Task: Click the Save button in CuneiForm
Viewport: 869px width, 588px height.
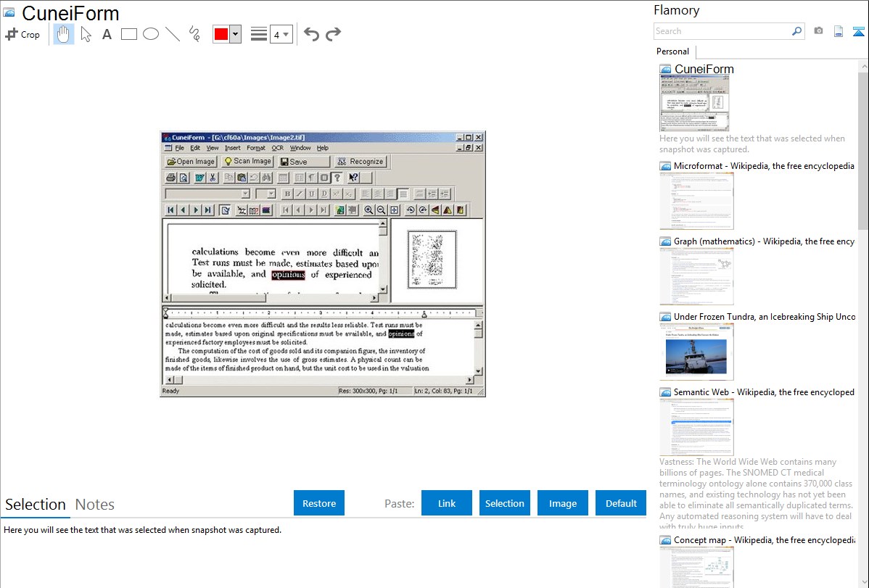Action: pyautogui.click(x=304, y=161)
